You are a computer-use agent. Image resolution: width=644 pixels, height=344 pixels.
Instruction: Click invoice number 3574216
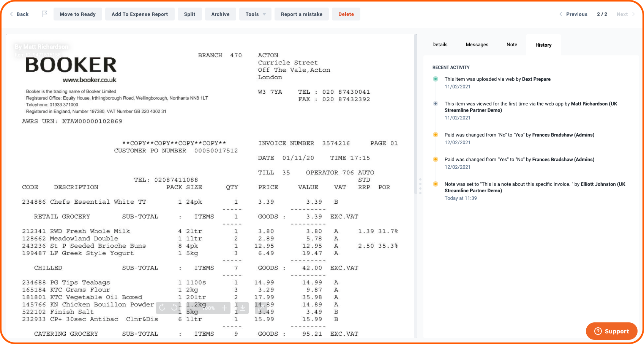(336, 143)
